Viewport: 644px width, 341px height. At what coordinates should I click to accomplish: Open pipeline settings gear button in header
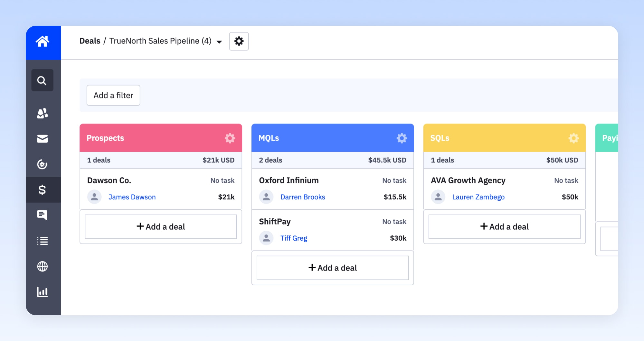(x=239, y=41)
